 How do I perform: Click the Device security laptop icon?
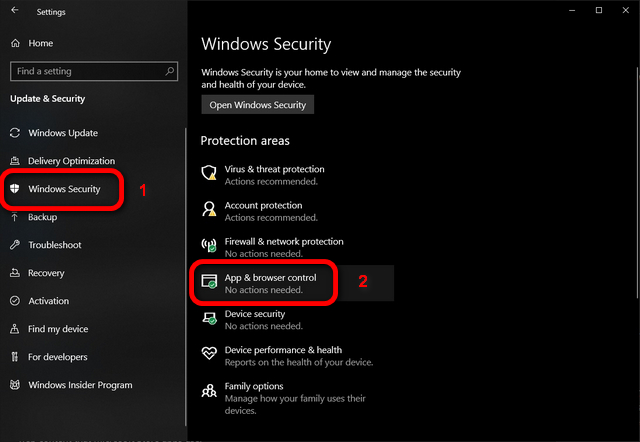coord(209,318)
